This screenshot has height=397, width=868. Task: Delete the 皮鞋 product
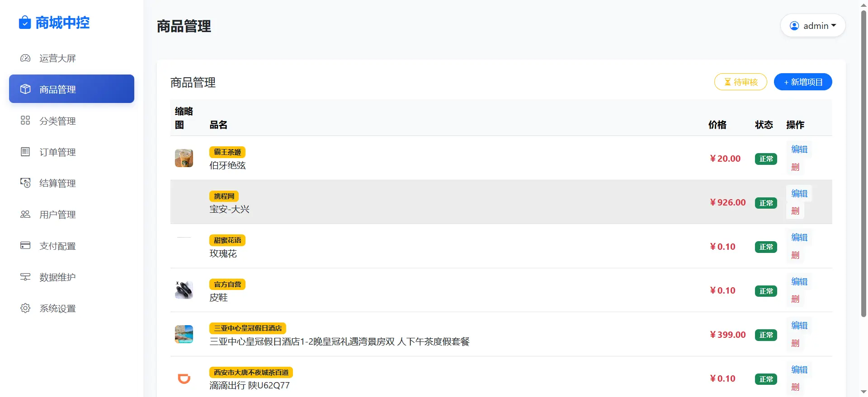coord(795,299)
